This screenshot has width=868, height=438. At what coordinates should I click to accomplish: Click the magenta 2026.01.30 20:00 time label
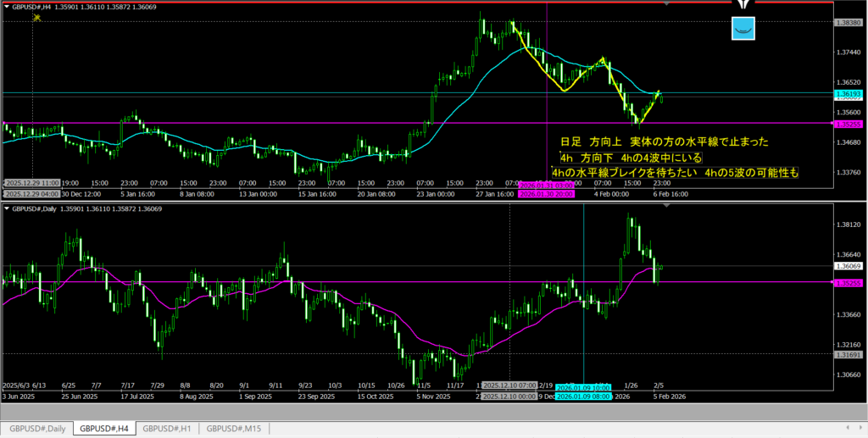(x=546, y=193)
